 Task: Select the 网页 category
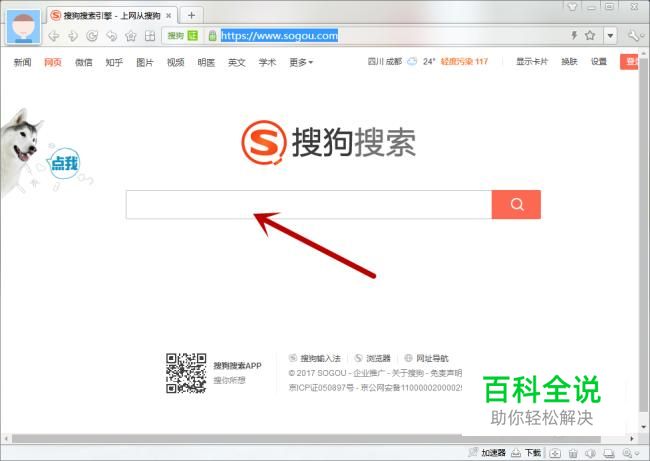click(x=53, y=62)
